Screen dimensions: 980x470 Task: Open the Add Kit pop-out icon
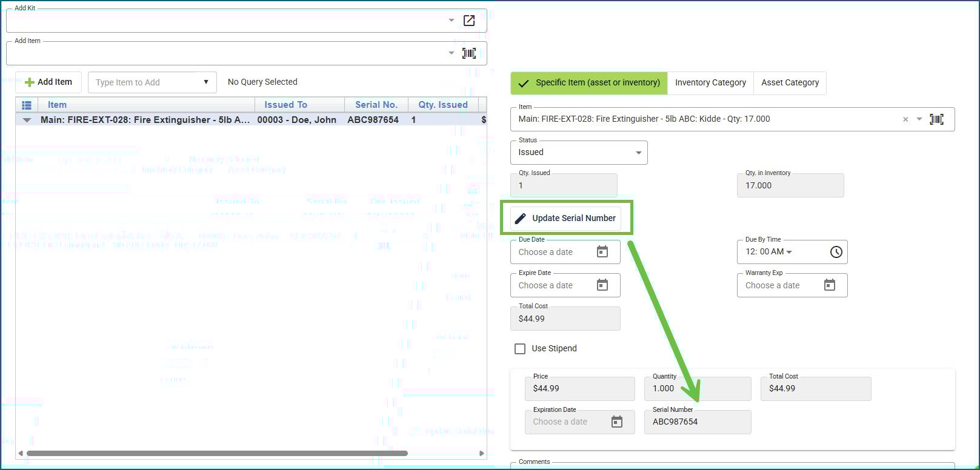tap(469, 21)
